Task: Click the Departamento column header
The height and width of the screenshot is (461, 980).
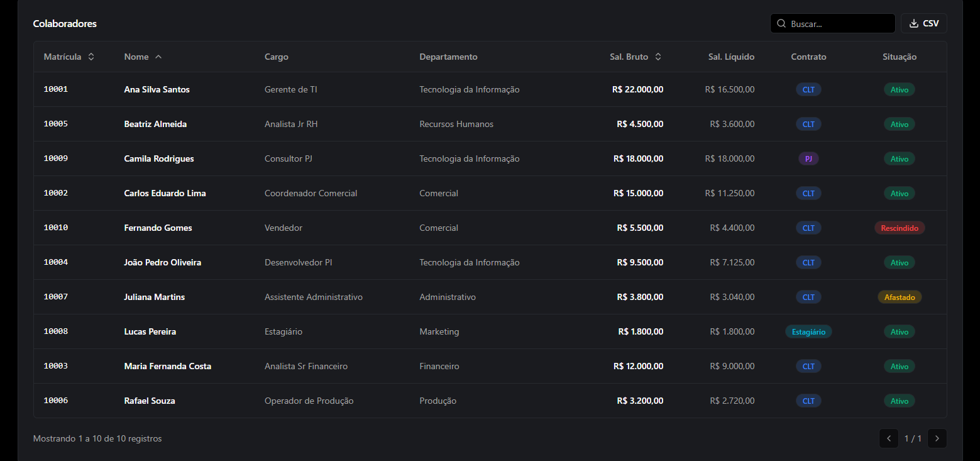Action: (x=448, y=57)
